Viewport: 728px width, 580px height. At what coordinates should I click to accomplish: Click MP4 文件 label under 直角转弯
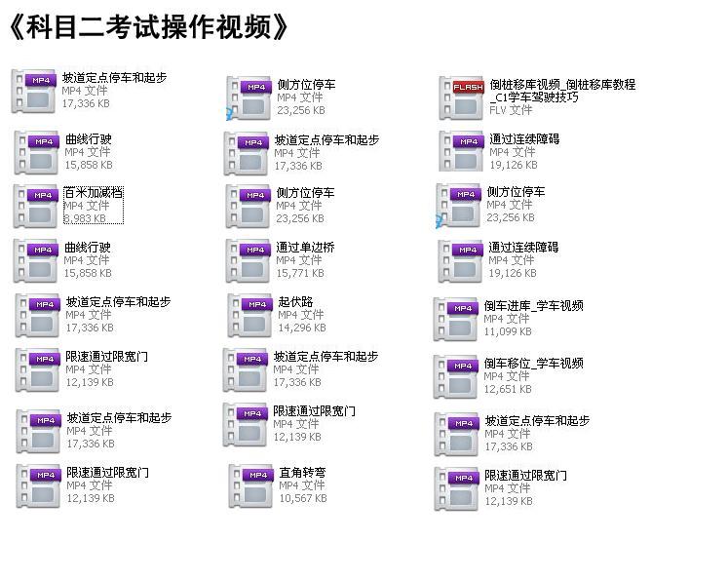pos(302,485)
